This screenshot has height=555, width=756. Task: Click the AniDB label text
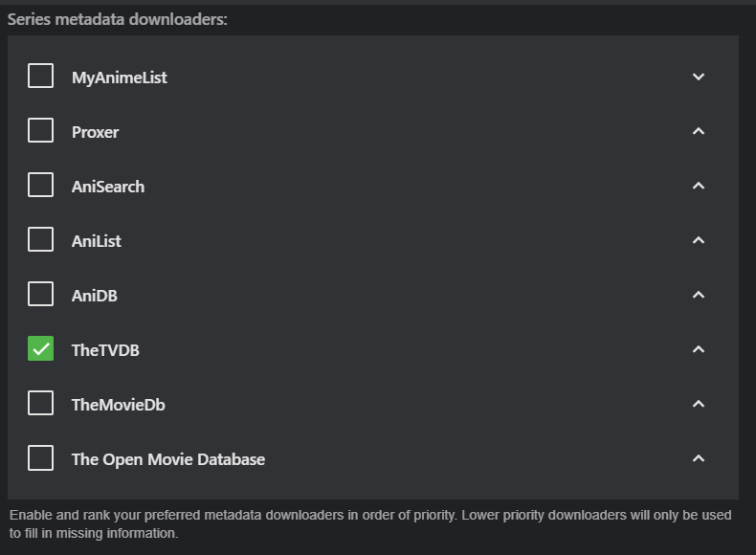pyautogui.click(x=95, y=296)
